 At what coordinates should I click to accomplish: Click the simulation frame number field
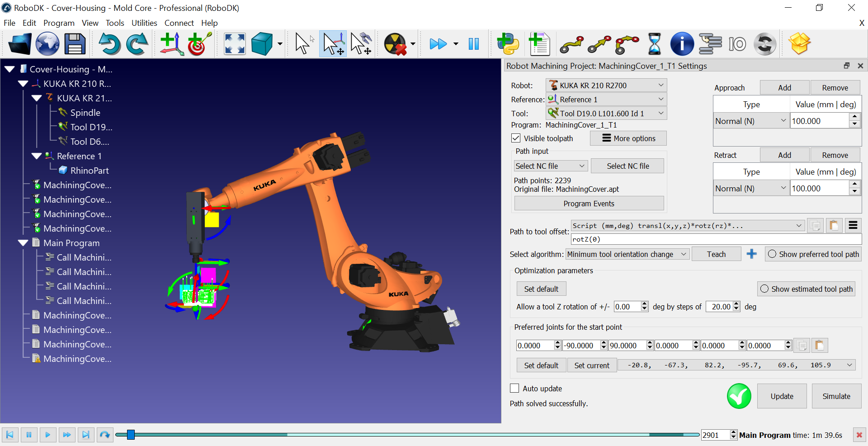[717, 435]
